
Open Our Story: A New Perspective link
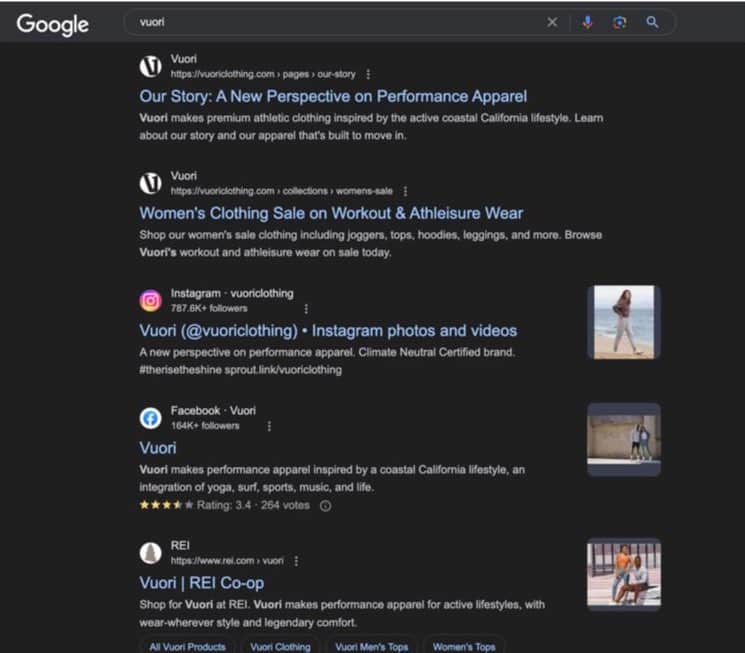pos(333,96)
